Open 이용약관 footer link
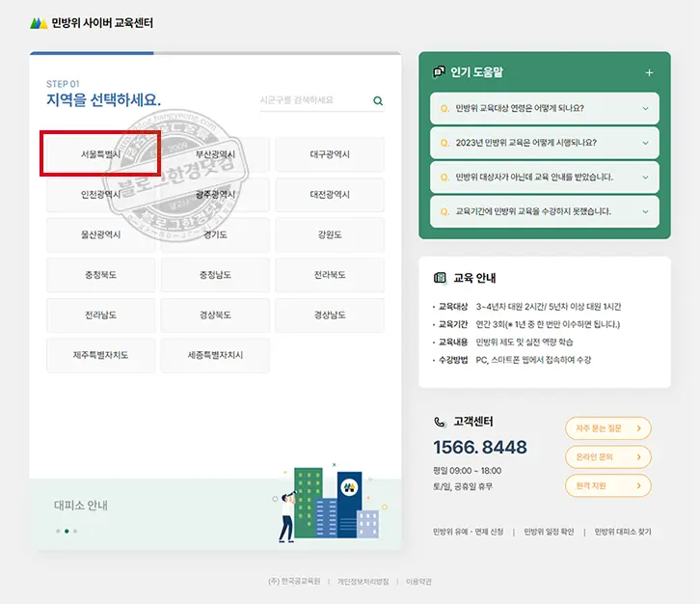 (418, 581)
